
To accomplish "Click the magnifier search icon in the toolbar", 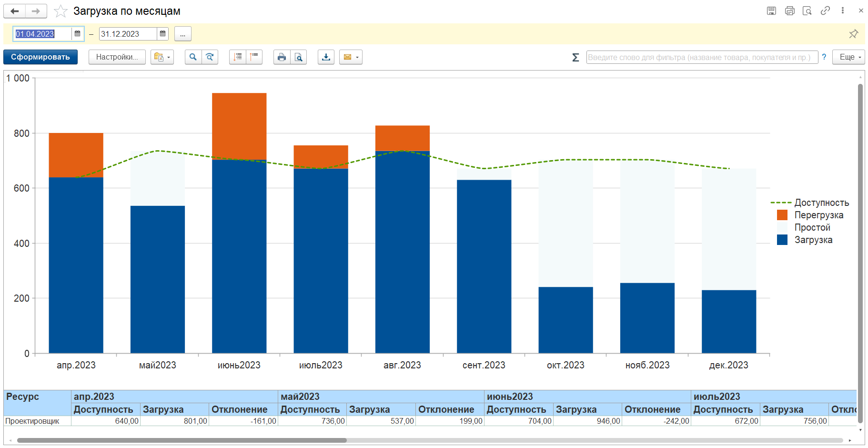I will [x=193, y=57].
